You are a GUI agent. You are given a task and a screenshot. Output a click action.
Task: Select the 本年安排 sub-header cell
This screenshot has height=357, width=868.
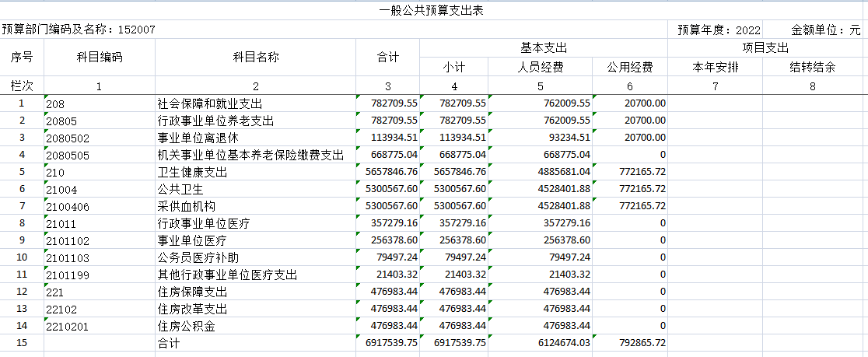[715, 67]
